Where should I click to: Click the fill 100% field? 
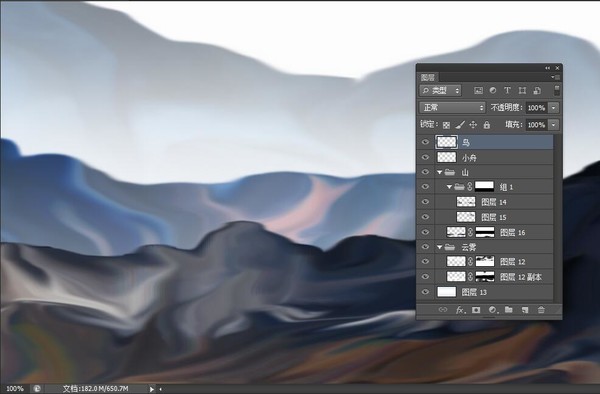pyautogui.click(x=536, y=125)
